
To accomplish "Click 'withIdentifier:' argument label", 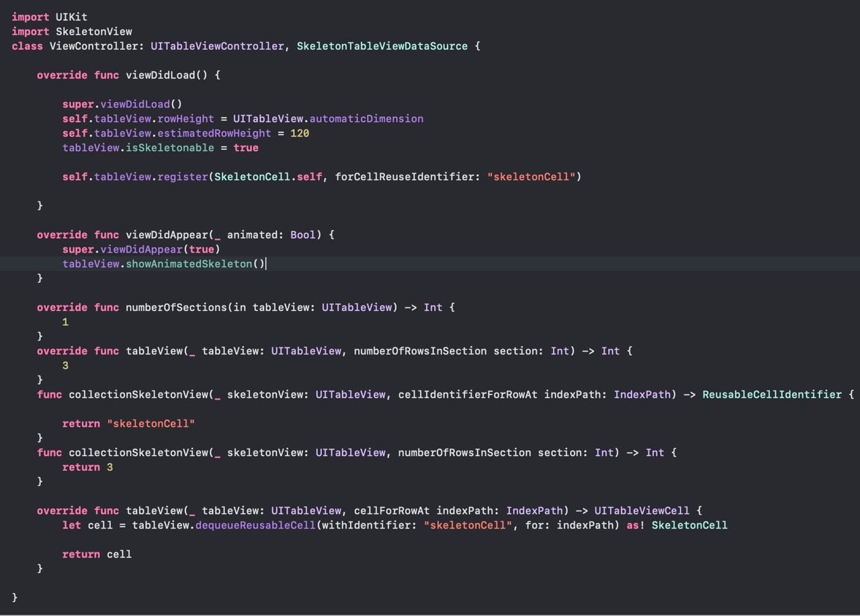I will click(370, 525).
